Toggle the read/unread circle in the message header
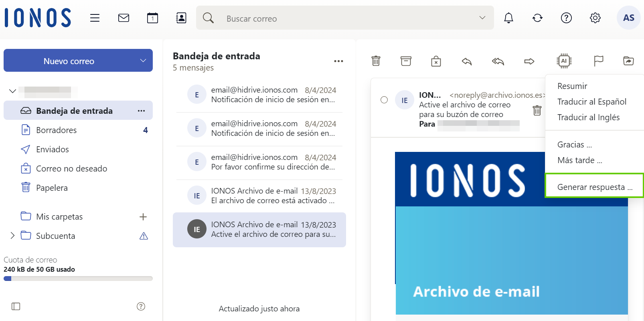Screen dimensions: 644x321 pyautogui.click(x=384, y=100)
